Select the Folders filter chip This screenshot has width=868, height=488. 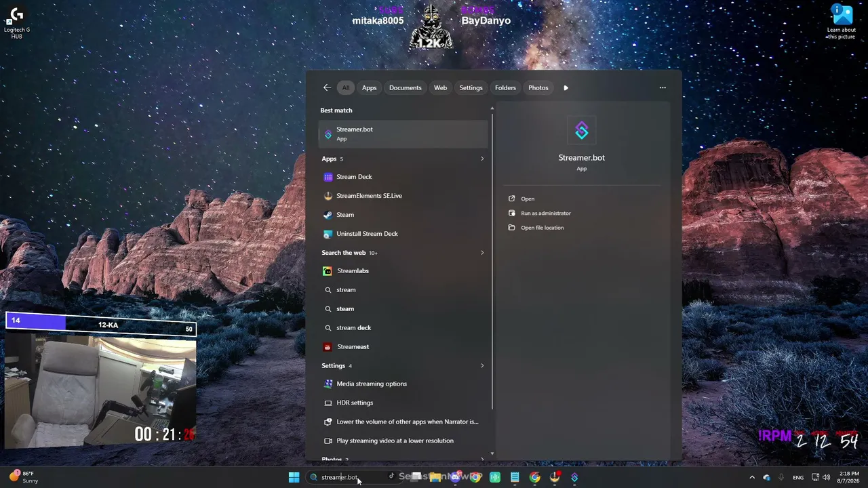(x=505, y=87)
